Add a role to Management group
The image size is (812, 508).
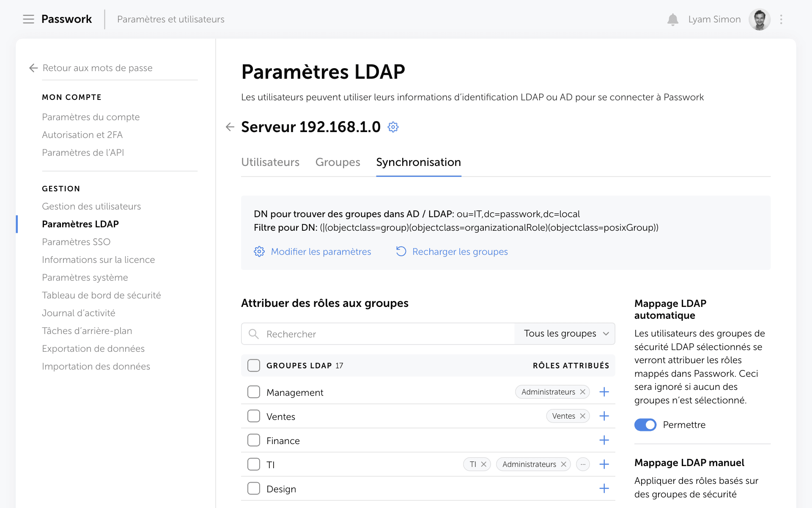coord(604,392)
